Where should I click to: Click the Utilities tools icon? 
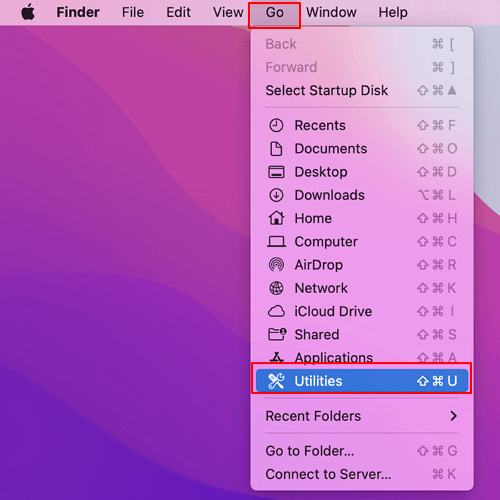pos(276,381)
